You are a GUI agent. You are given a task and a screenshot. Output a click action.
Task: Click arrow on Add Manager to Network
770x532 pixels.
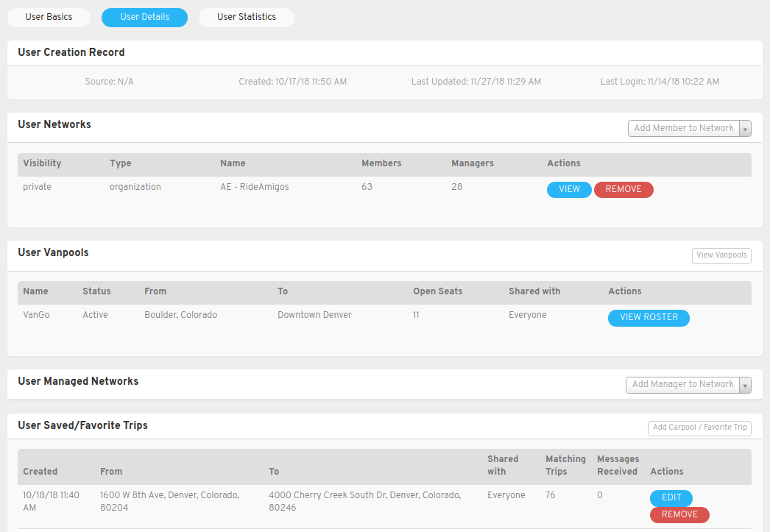click(745, 386)
